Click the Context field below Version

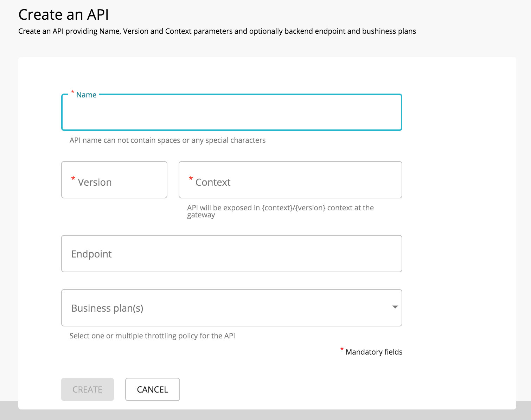click(x=290, y=180)
